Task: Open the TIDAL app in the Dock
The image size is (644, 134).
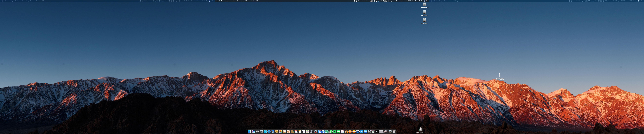Action: pos(377,131)
